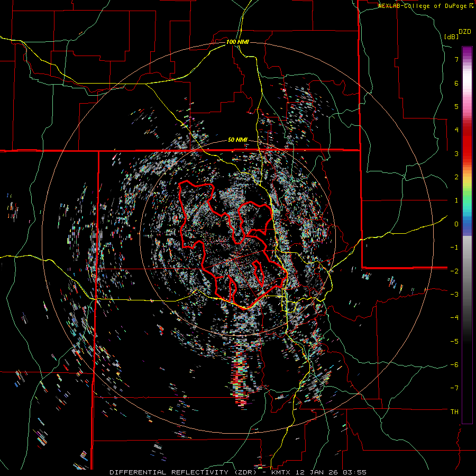Screen dimensions: 476x476
Task: Click the -7 value on the color scale
Action: tap(454, 388)
